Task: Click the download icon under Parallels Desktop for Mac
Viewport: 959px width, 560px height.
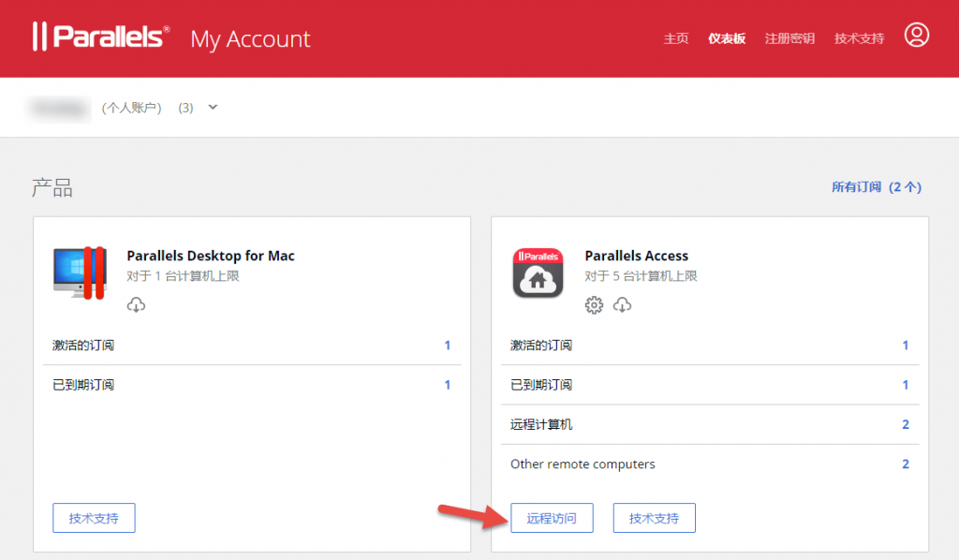Action: (x=136, y=304)
